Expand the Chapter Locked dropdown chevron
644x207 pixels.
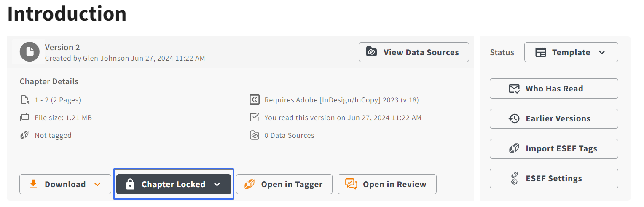pyautogui.click(x=217, y=184)
